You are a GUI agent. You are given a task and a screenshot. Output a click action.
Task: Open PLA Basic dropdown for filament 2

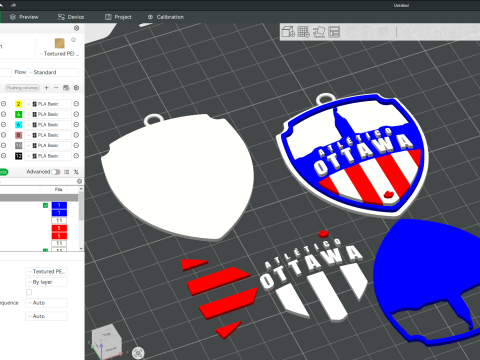(48, 104)
